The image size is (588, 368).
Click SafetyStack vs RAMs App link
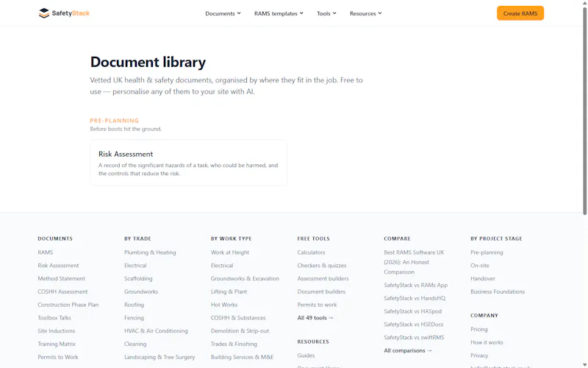coord(415,285)
